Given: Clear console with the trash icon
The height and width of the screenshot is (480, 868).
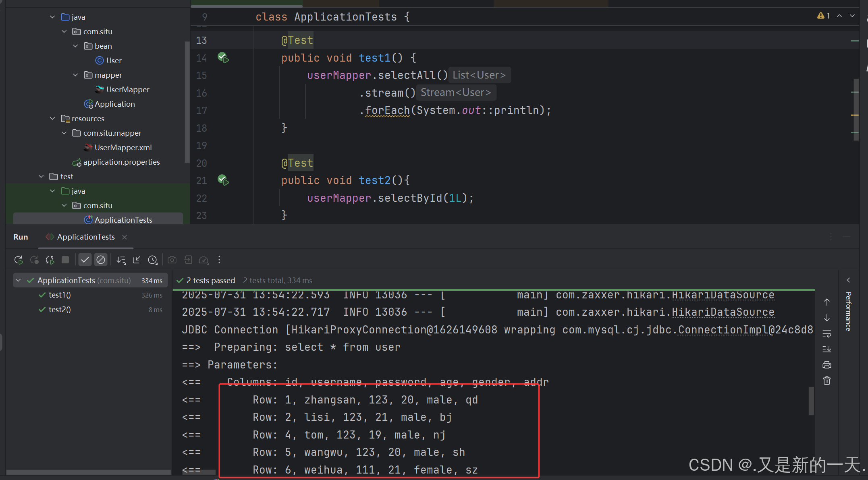Looking at the screenshot, I should click(x=827, y=381).
